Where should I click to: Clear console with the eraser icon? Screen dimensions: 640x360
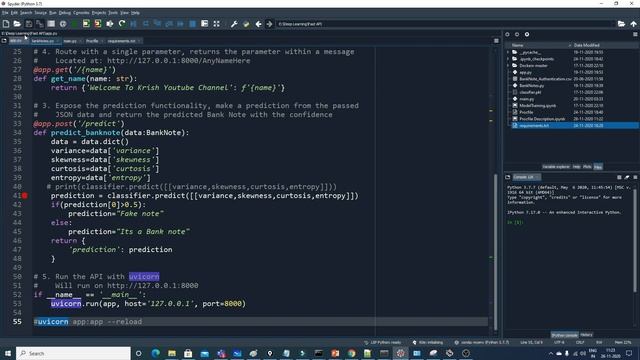[x=627, y=177]
